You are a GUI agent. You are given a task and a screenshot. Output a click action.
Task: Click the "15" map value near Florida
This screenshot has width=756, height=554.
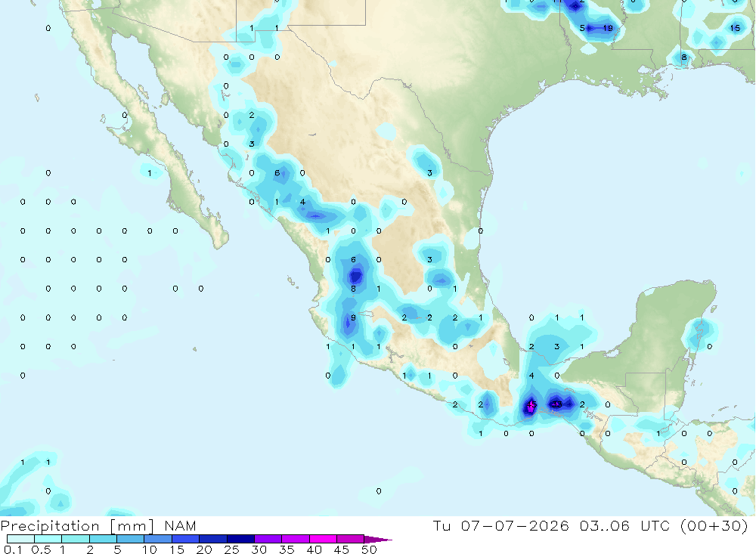[735, 28]
